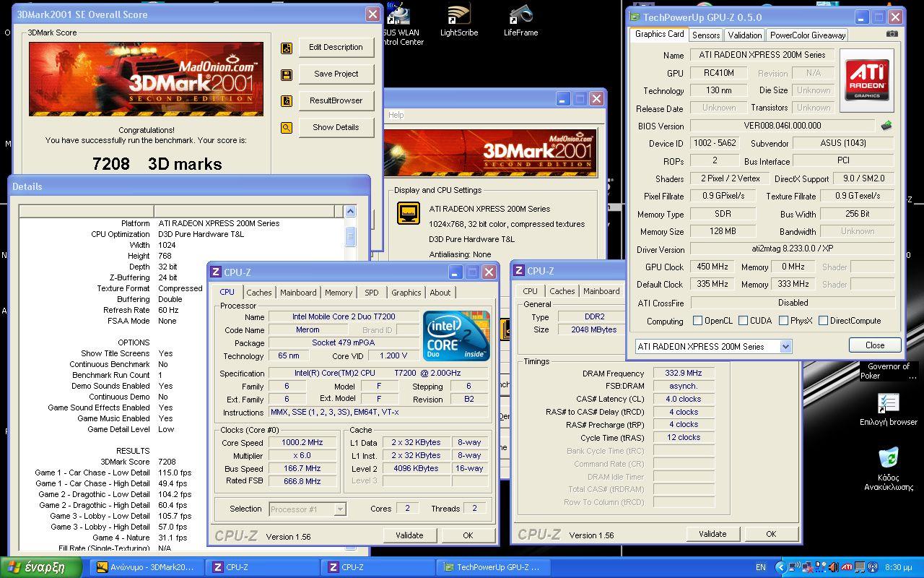Select the Κάδος Ανακύκλωσης recycle bin icon
924x578 pixels.
tap(889, 468)
